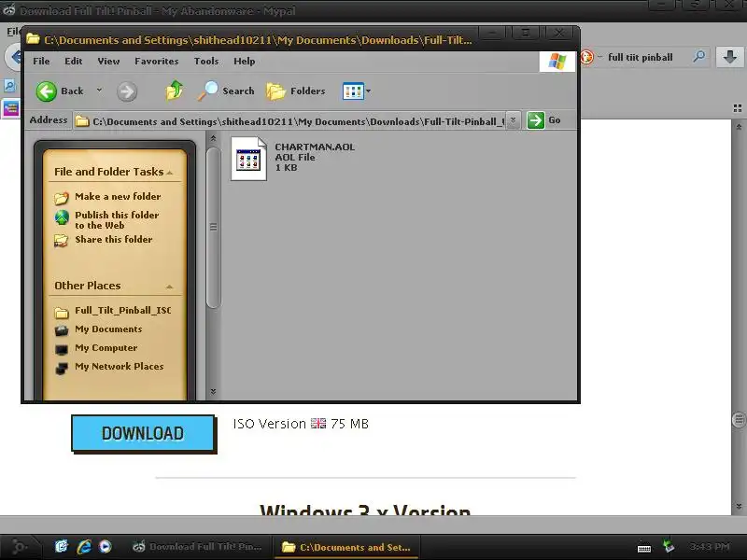Open the File menu
747x560 pixels.
[x=41, y=61]
